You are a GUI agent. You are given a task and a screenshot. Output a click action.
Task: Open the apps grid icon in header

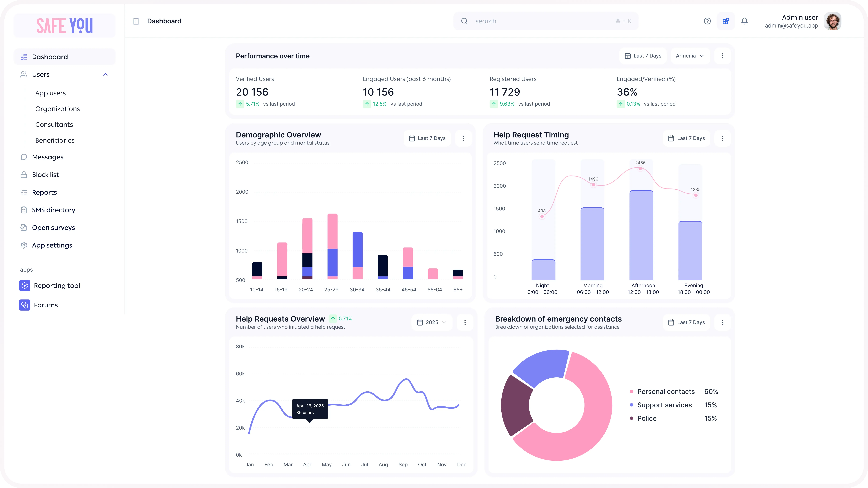(x=726, y=21)
